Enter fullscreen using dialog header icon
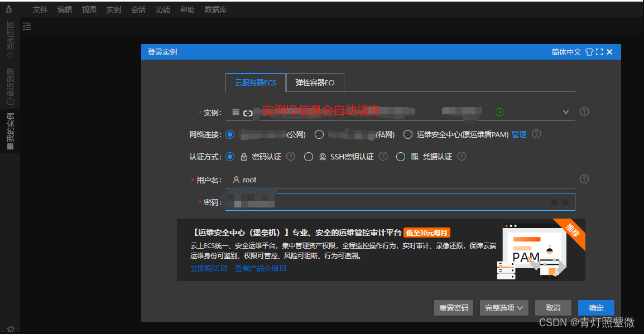 (599, 51)
